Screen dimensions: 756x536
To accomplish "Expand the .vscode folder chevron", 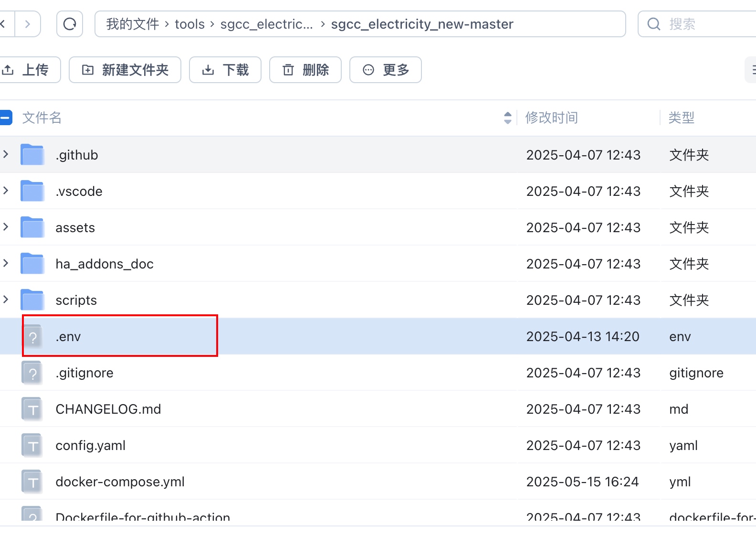I will click(x=6, y=191).
